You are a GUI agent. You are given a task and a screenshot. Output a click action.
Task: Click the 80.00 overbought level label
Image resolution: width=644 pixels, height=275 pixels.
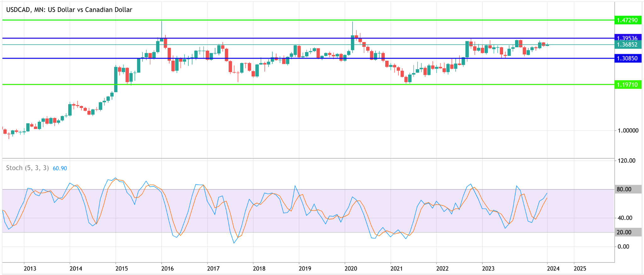click(628, 189)
